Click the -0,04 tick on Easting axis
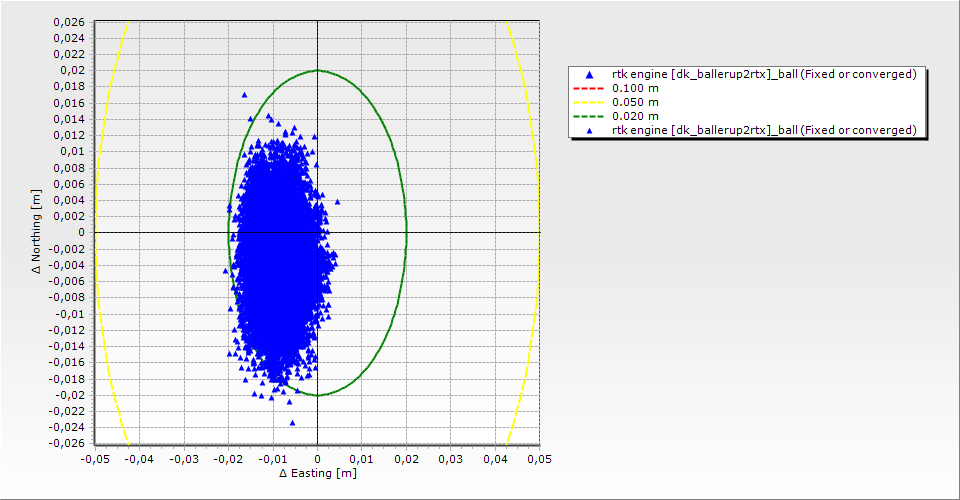The height and width of the screenshot is (500, 960). [x=140, y=459]
